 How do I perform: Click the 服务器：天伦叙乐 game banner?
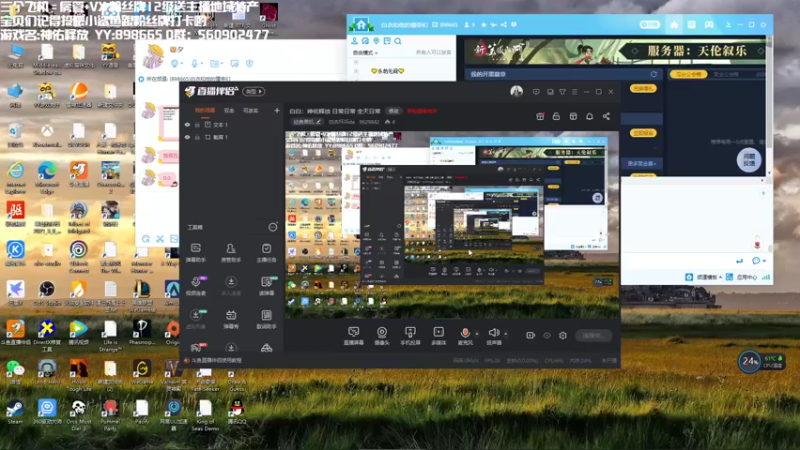[x=615, y=51]
